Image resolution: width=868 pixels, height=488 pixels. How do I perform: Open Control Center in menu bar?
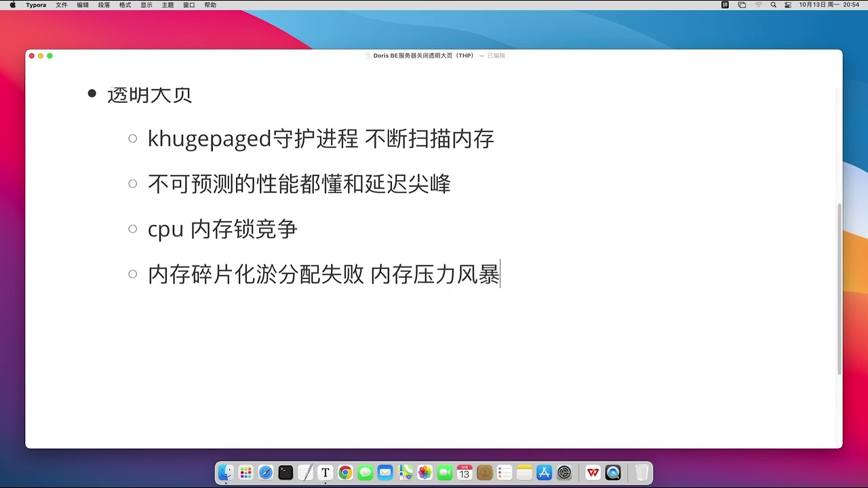(x=788, y=5)
